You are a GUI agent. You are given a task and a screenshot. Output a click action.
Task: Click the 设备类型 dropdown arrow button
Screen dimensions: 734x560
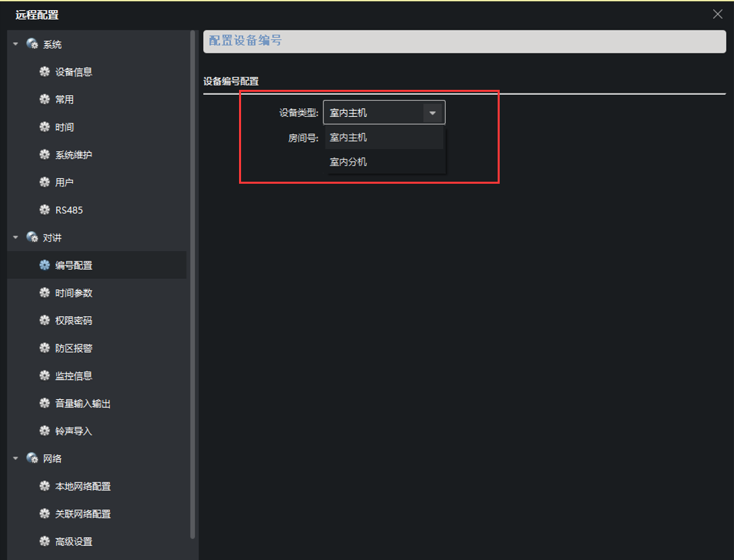pyautogui.click(x=433, y=113)
